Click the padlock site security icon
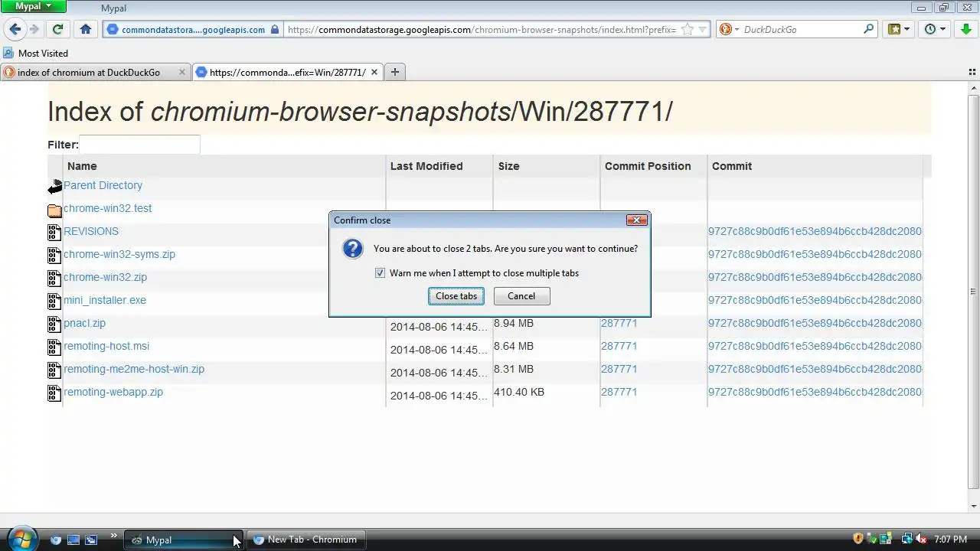Screen dimensions: 980x551 pos(273,30)
